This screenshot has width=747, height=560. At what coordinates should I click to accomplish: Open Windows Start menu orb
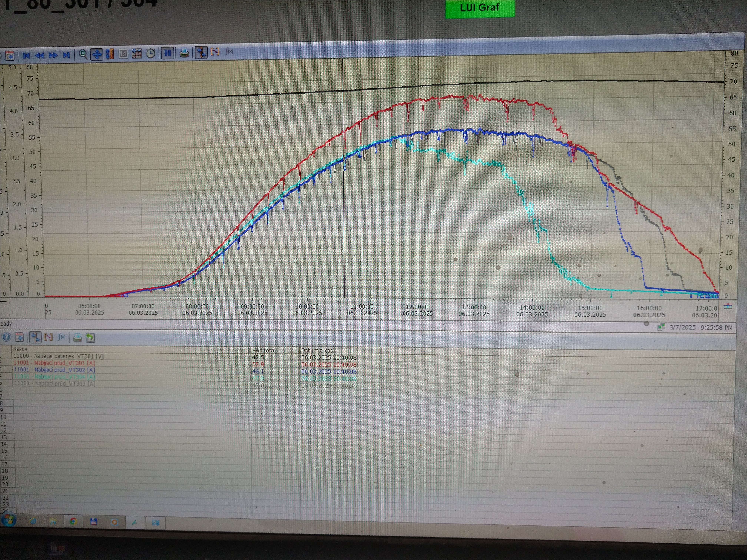[9, 520]
